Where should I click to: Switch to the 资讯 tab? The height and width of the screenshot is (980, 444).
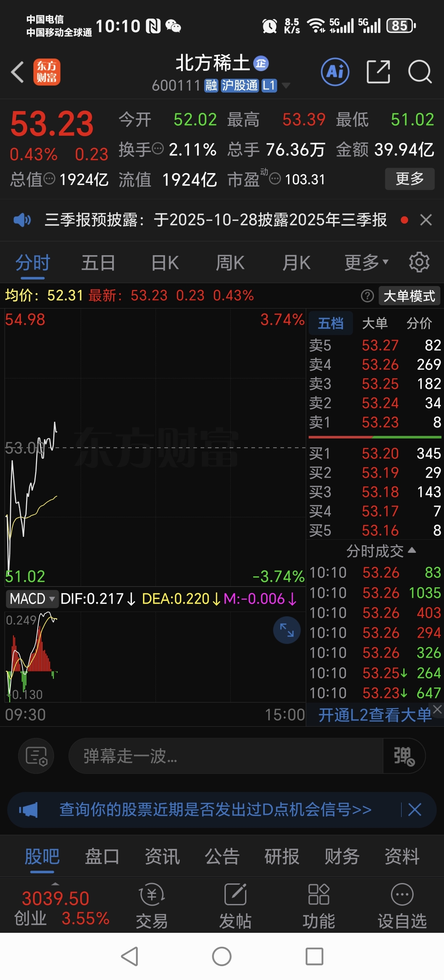click(162, 857)
